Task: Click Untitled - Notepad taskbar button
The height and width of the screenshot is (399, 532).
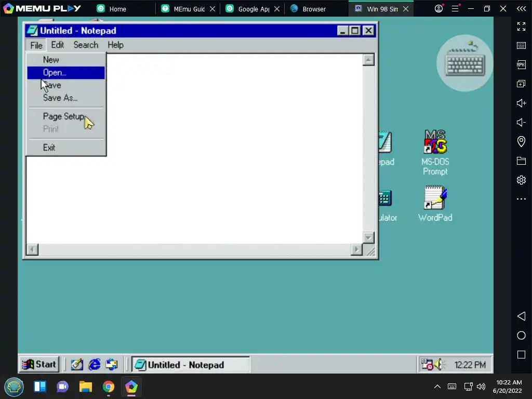Action: [190, 365]
